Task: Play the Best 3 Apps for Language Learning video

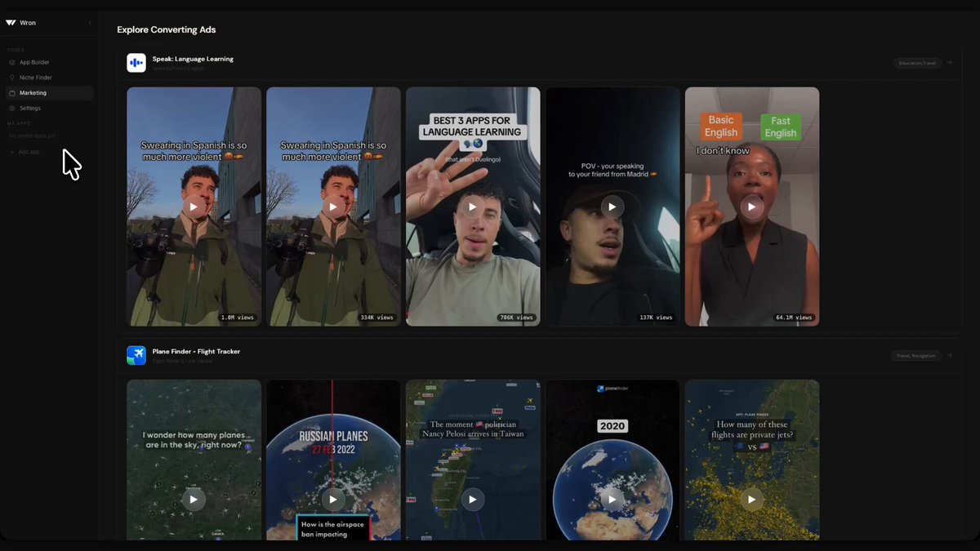Action: coord(473,207)
